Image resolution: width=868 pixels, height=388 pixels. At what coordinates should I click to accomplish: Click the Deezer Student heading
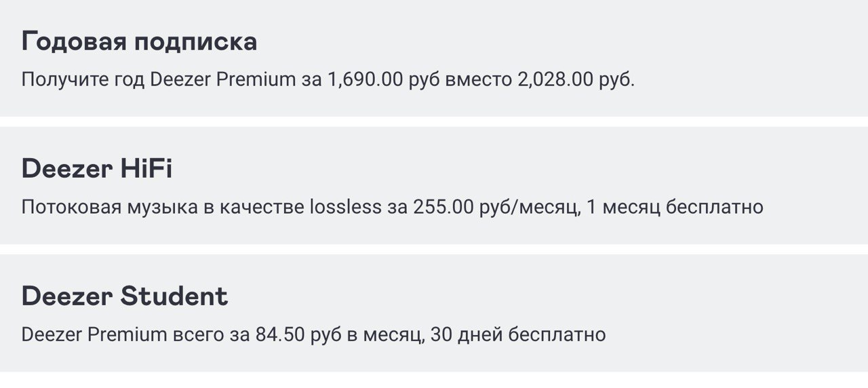(x=125, y=296)
